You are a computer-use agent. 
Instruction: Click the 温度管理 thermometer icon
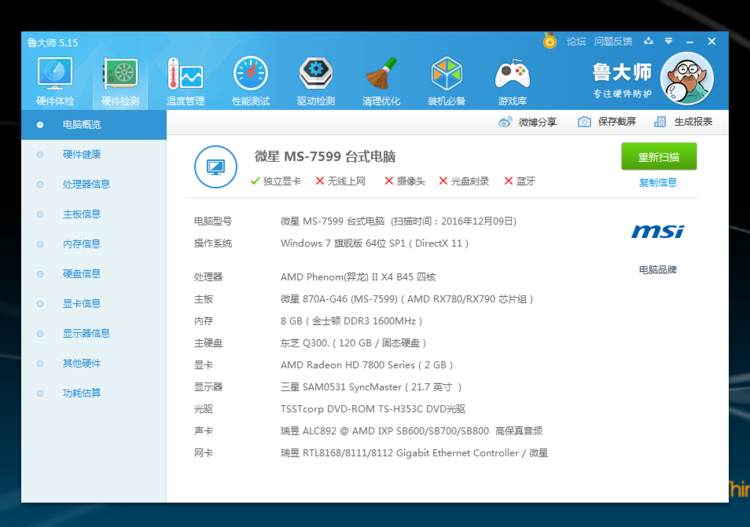coord(185,76)
